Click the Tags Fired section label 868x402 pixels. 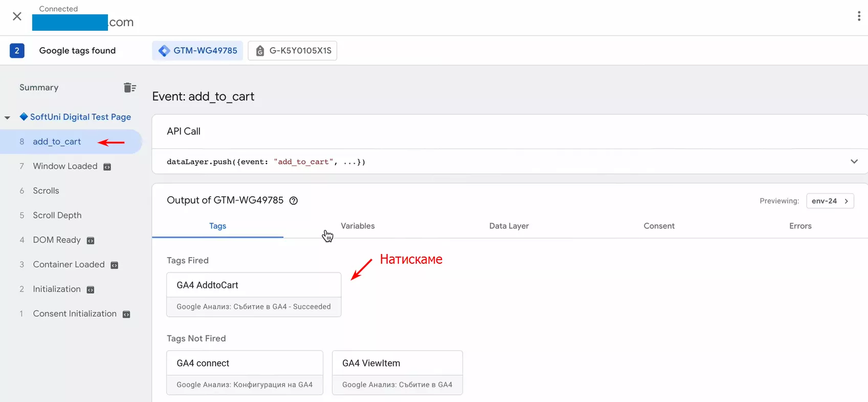(188, 260)
